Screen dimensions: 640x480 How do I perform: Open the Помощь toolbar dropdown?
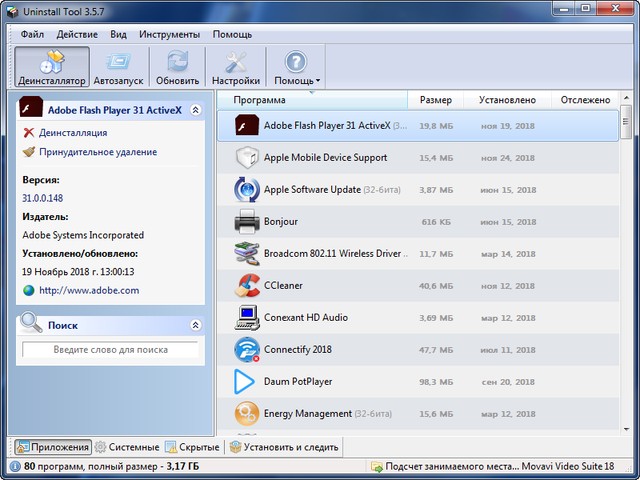point(297,68)
